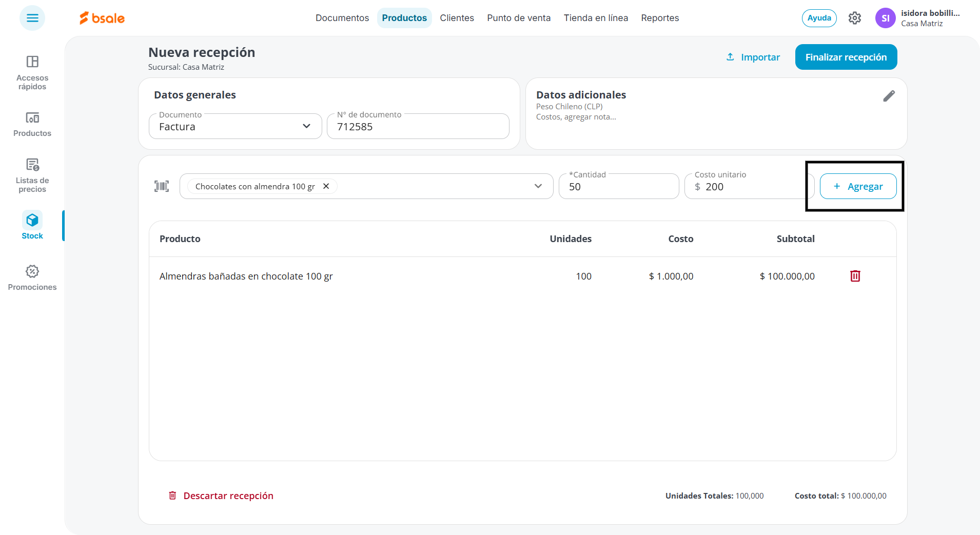Focus the Cantidad input field

[619, 186]
